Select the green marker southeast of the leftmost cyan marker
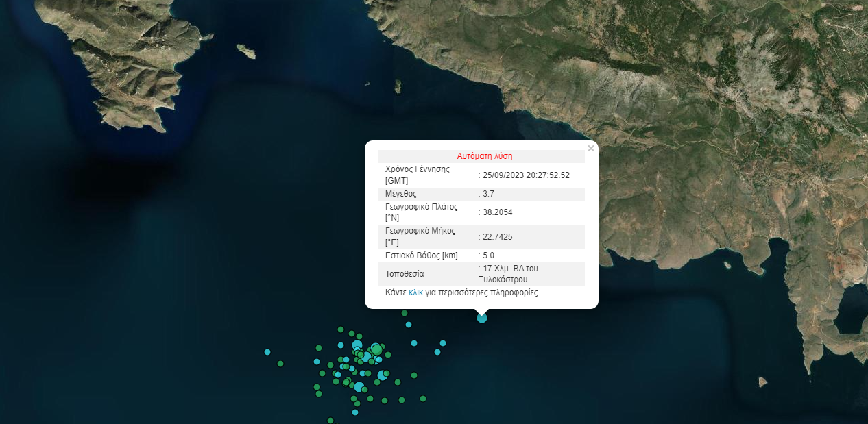 [280, 364]
